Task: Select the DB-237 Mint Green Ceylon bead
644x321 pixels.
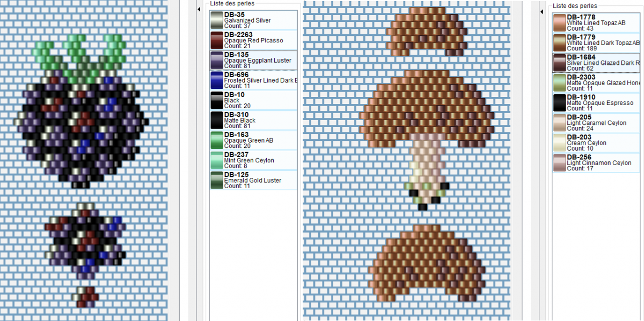Action: 252,160
